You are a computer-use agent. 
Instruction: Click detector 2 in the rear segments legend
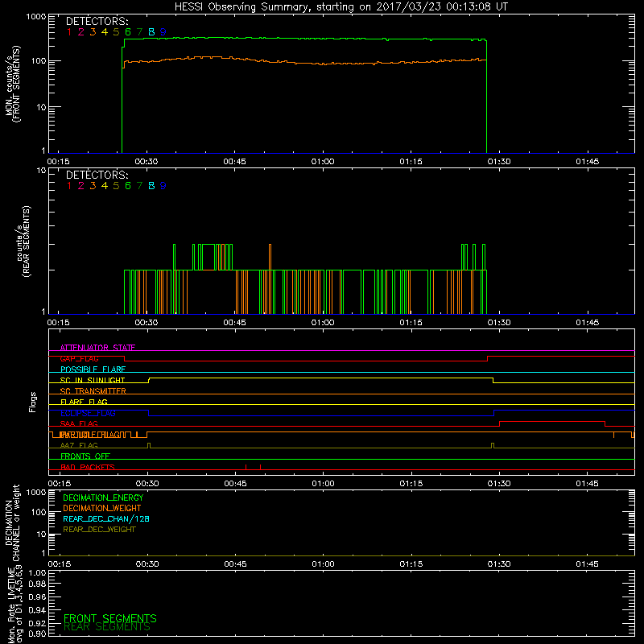click(x=81, y=186)
